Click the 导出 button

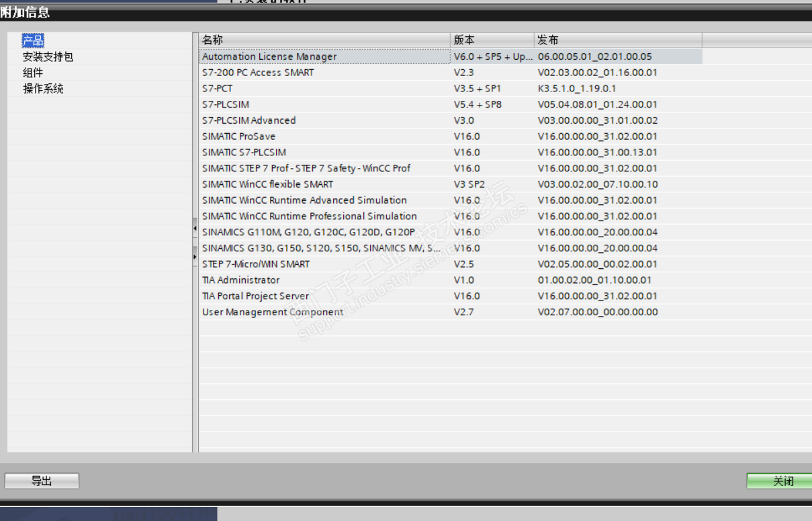pyautogui.click(x=42, y=481)
